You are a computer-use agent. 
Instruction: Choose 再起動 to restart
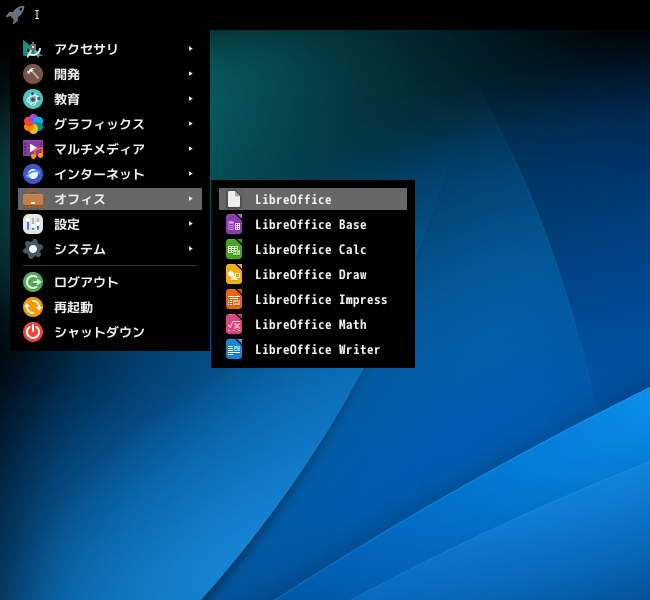pyautogui.click(x=110, y=307)
